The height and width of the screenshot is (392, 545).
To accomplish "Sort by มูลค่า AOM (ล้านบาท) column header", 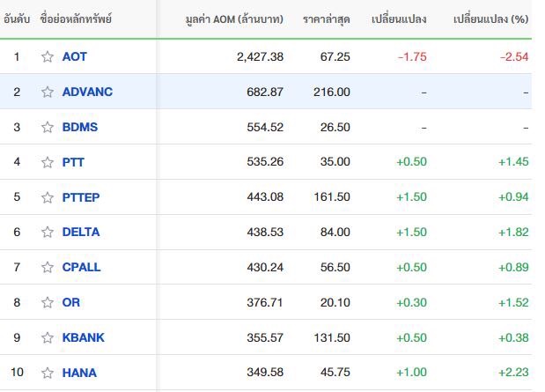I will click(x=234, y=19).
